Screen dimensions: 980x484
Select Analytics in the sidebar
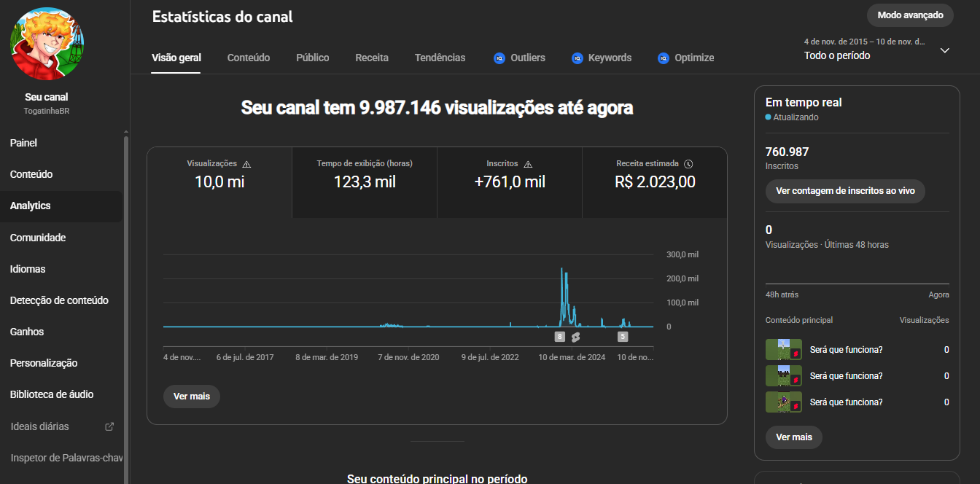tap(61, 206)
